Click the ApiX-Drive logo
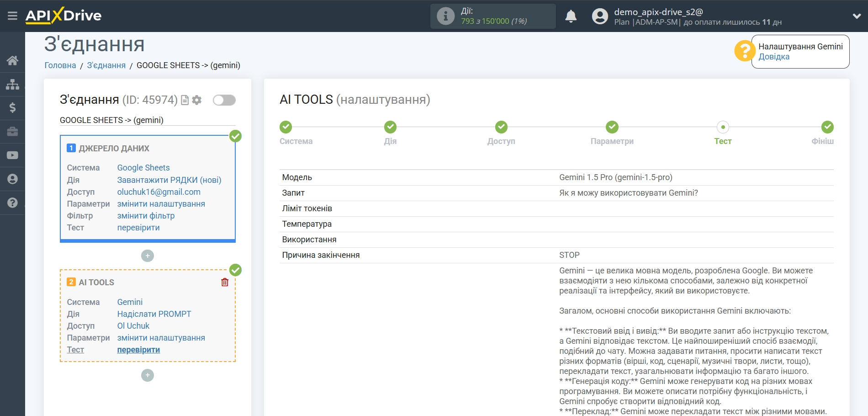 point(64,16)
